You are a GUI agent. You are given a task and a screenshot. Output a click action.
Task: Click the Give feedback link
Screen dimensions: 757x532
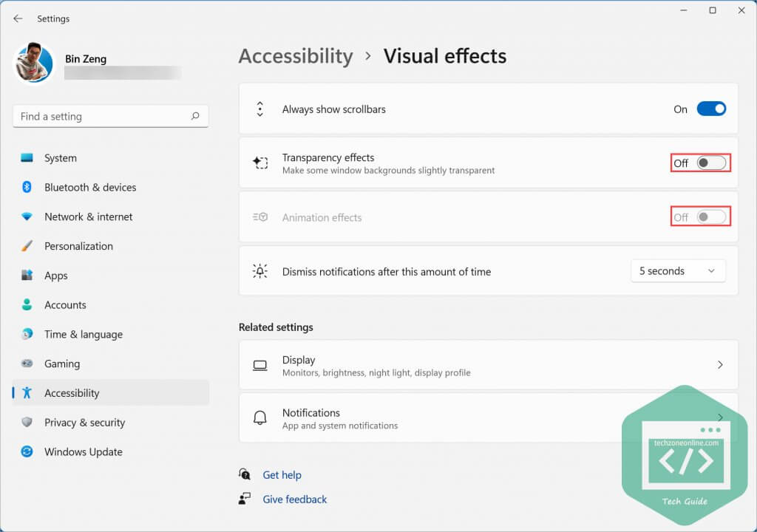(x=294, y=499)
